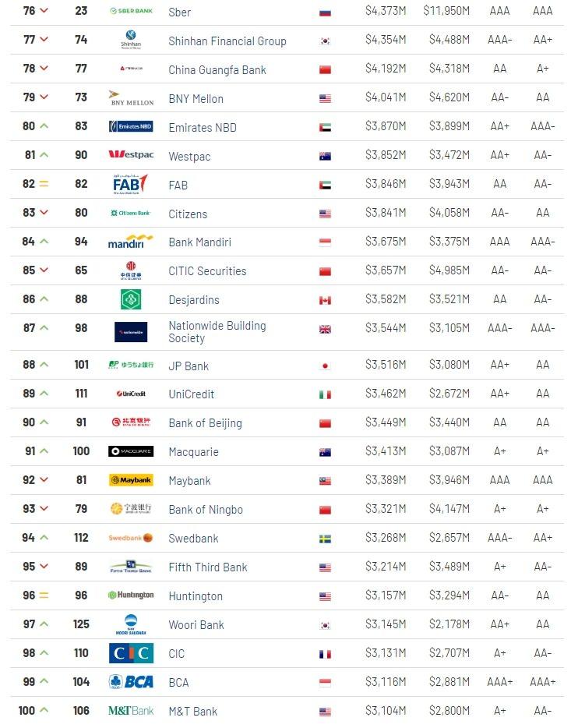
Task: Click the Maybank yellow logo
Action: (131, 480)
